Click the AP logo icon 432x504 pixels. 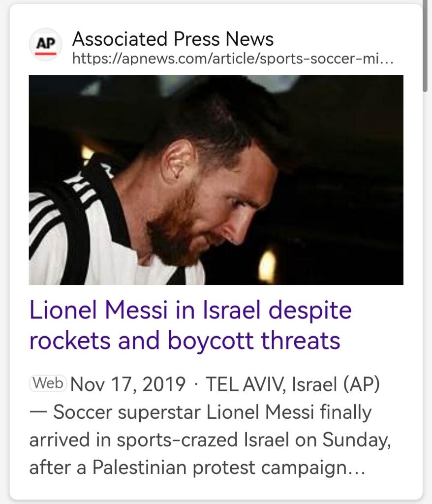click(46, 45)
